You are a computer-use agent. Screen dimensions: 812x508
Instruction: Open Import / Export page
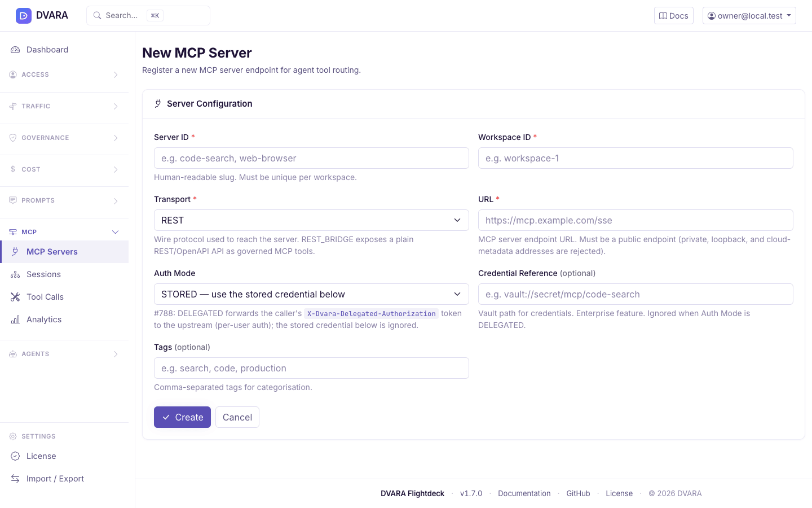click(x=64, y=479)
